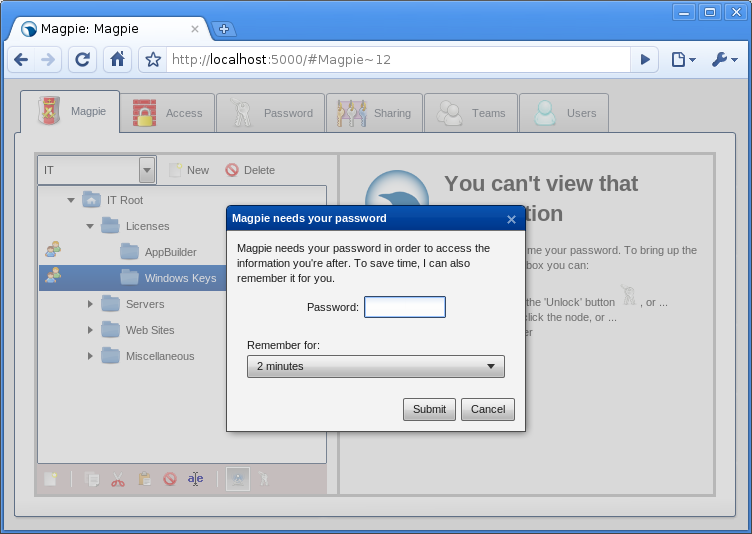The height and width of the screenshot is (534, 752).
Task: Click the Delete button in tree toolbar
Action: point(250,170)
